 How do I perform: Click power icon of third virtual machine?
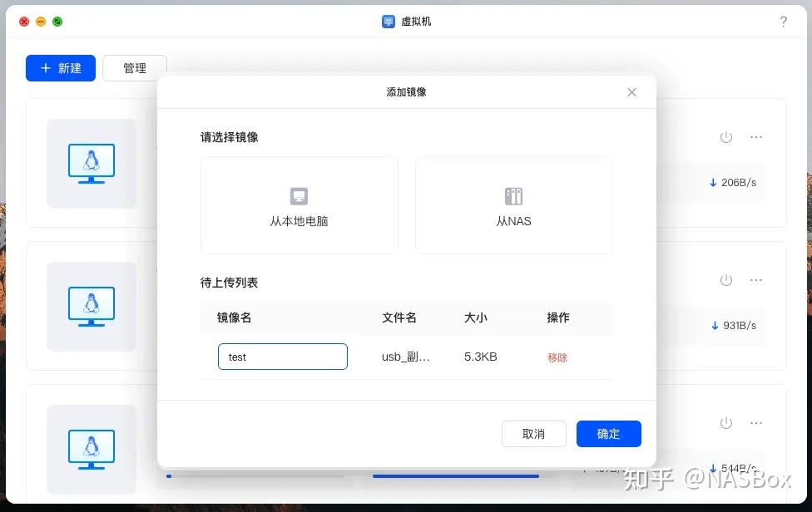[726, 422]
